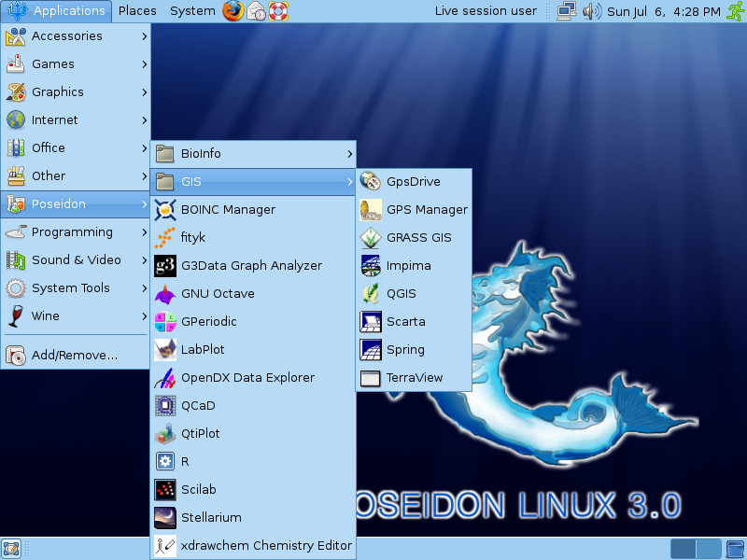747x560 pixels.
Task: Launch fityk
Action: coord(253,238)
